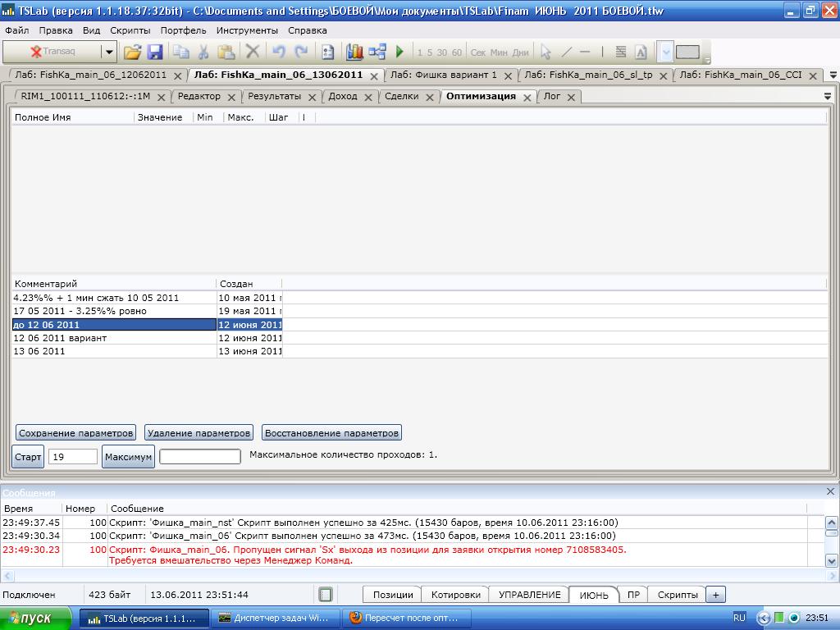840x630 pixels.
Task: Click the Восстановление параметров button
Action: coord(331,433)
